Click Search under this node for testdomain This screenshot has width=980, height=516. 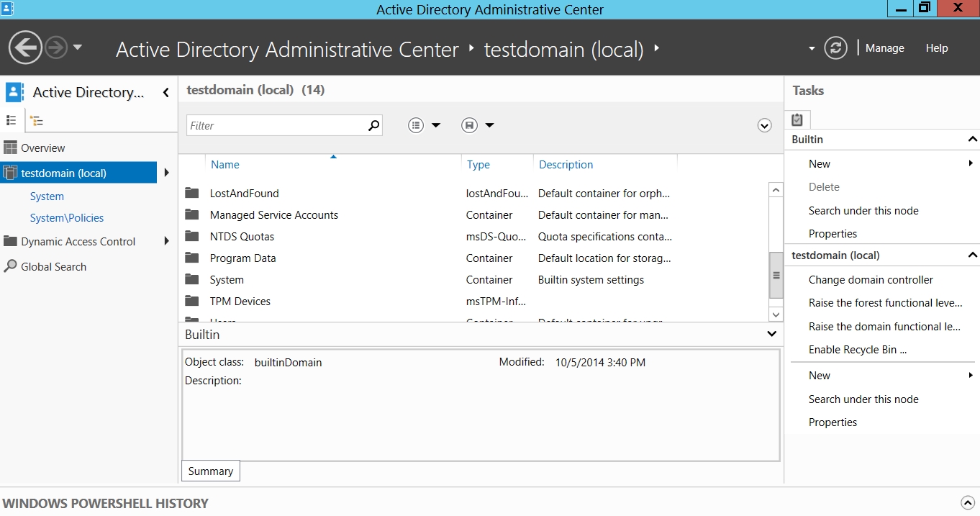click(863, 399)
